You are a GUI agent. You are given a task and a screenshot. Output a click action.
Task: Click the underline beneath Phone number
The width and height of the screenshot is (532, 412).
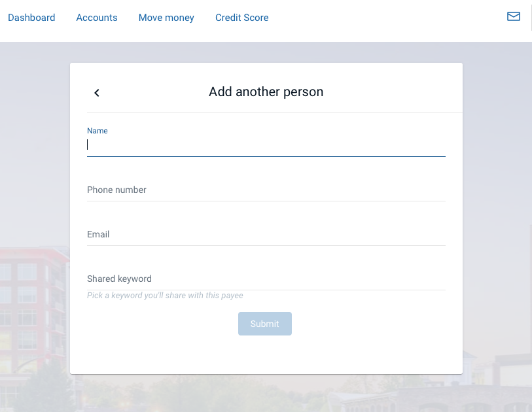point(266,201)
